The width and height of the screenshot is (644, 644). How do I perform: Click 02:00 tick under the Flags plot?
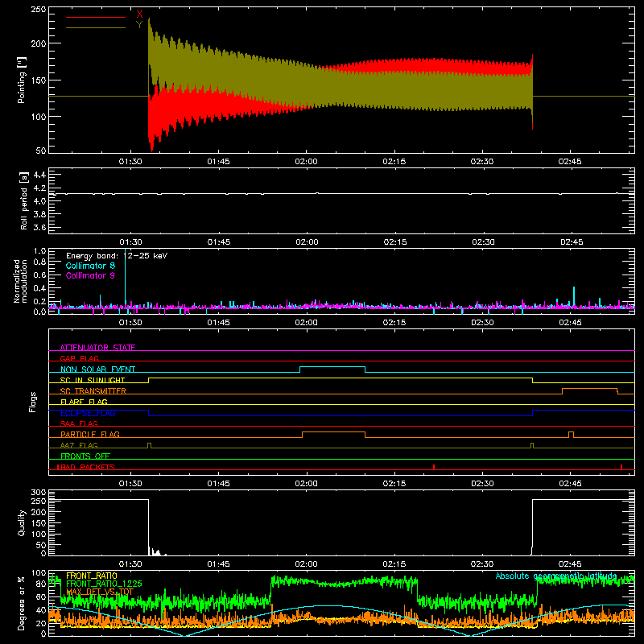306,484
